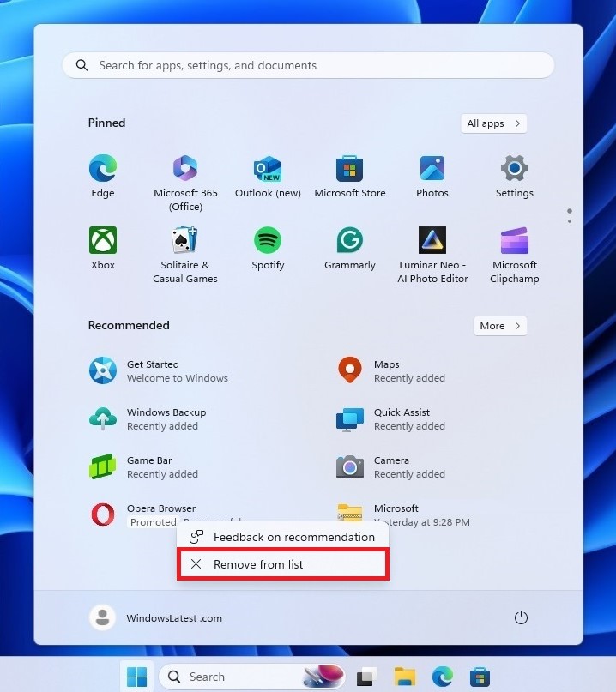Open the Grammarly app
Viewport: 616px width, 692px height.
pos(350,249)
